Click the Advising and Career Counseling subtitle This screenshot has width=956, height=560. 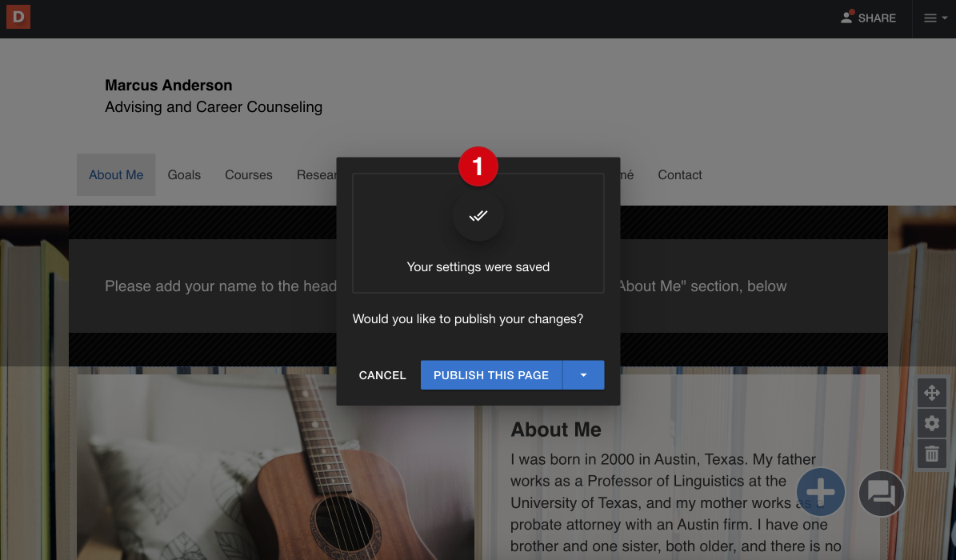click(214, 107)
